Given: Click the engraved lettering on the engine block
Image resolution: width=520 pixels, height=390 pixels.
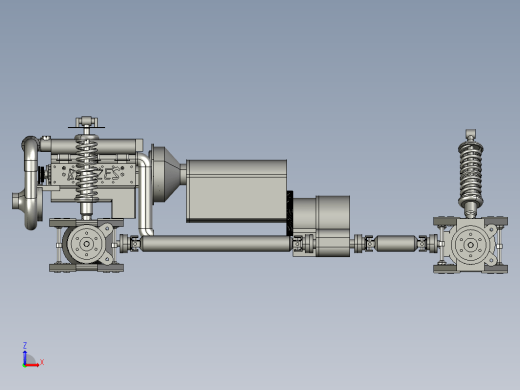Looking at the screenshot, I should (94, 174).
